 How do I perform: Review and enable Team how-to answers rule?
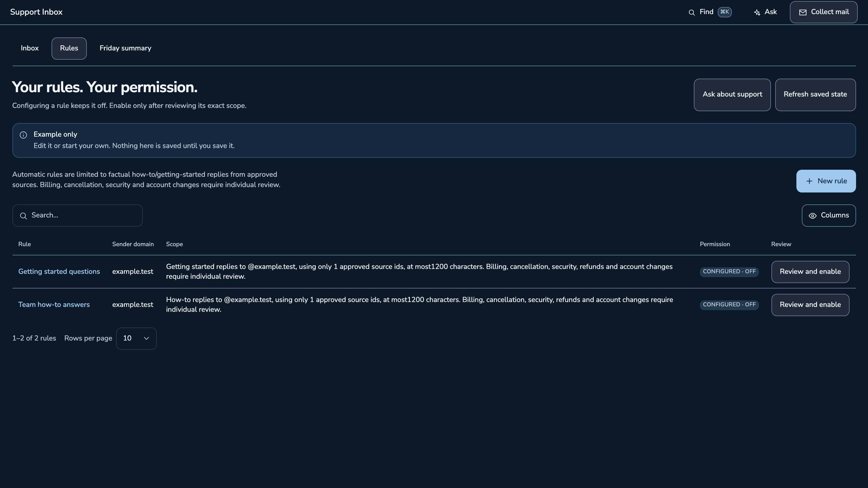point(810,305)
